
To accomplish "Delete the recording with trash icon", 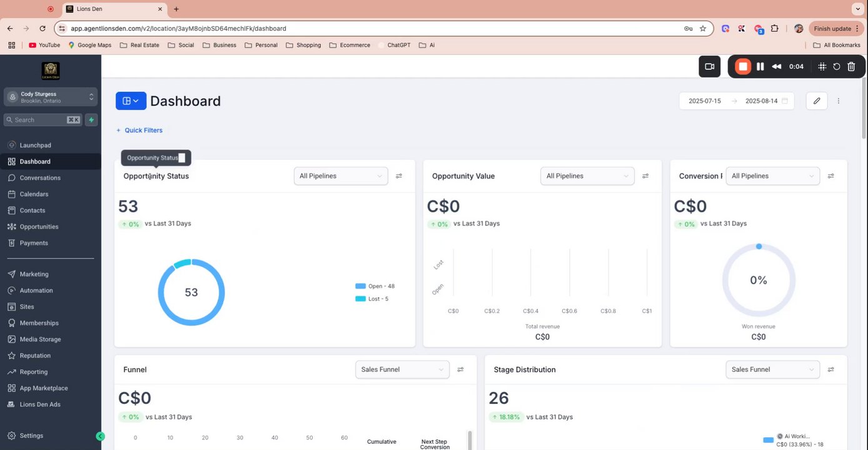I will click(851, 66).
